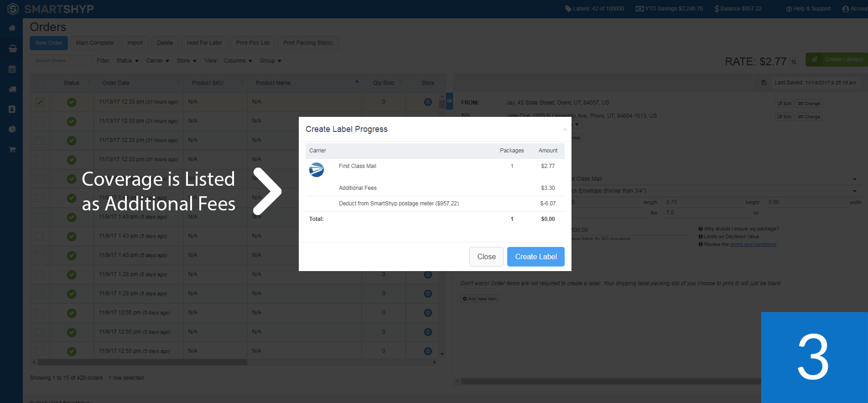Check the first 1:28 pm order checkbox
Screen dimensions: 868x403
40,275
